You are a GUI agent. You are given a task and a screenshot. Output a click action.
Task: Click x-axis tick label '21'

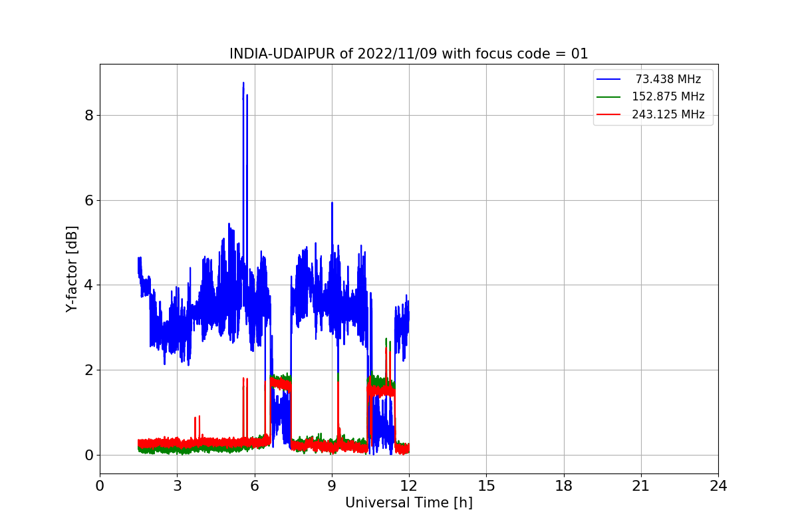(x=641, y=486)
